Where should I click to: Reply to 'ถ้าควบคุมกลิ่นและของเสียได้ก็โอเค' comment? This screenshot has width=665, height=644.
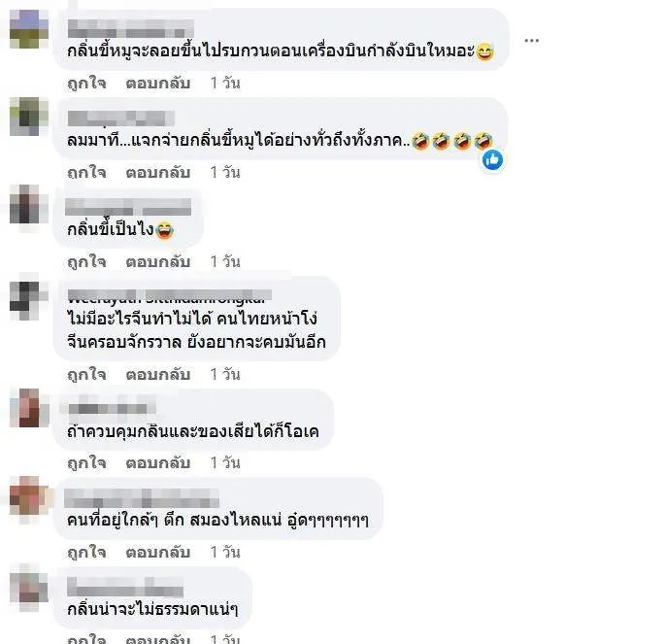(x=158, y=462)
